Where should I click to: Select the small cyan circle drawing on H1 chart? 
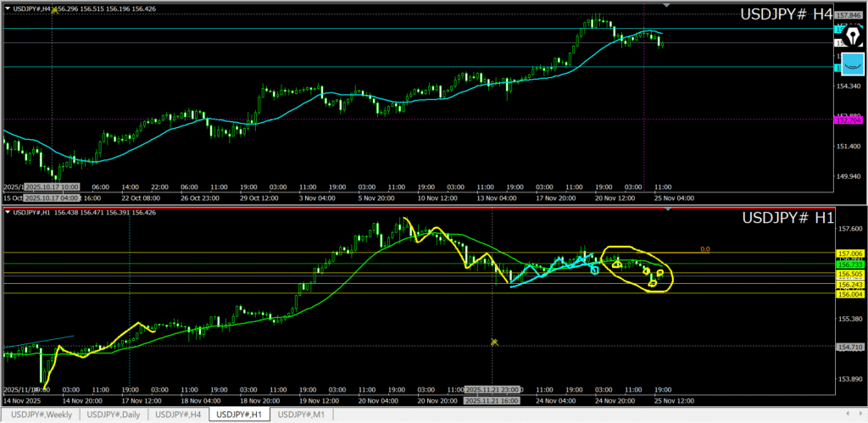(594, 270)
